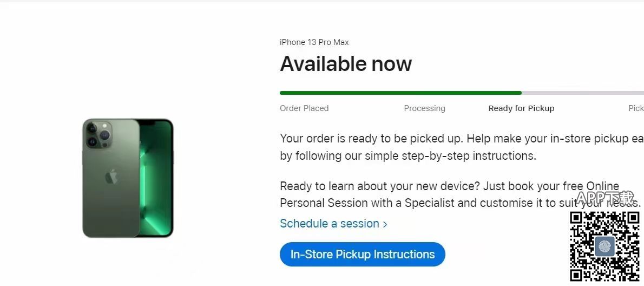The image size is (644, 286).
Task: Select the Processing step label
Action: tap(424, 108)
